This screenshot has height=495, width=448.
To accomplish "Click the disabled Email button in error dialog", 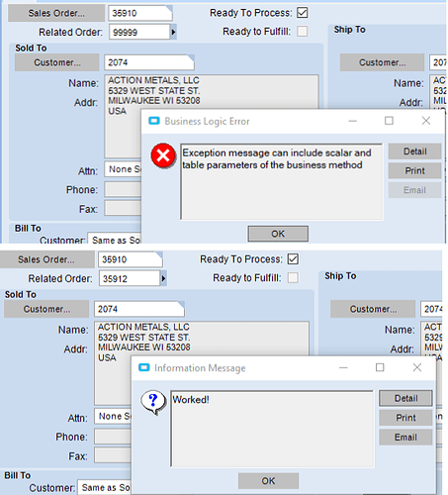I will pos(414,190).
